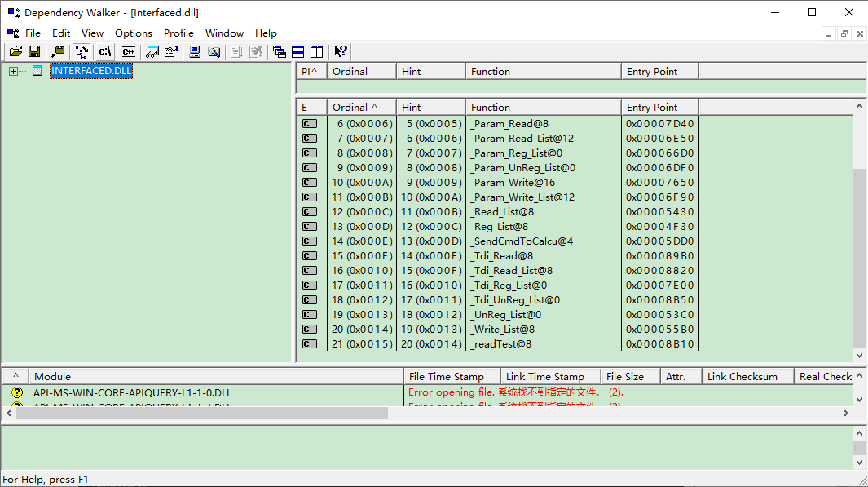Click the Open file toolbar icon

pos(15,51)
